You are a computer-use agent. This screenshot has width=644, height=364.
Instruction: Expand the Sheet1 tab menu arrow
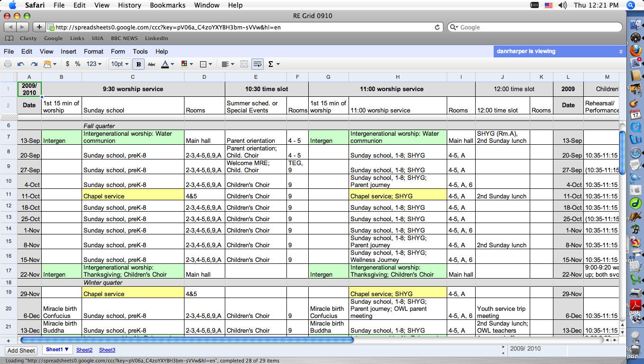[x=67, y=350]
